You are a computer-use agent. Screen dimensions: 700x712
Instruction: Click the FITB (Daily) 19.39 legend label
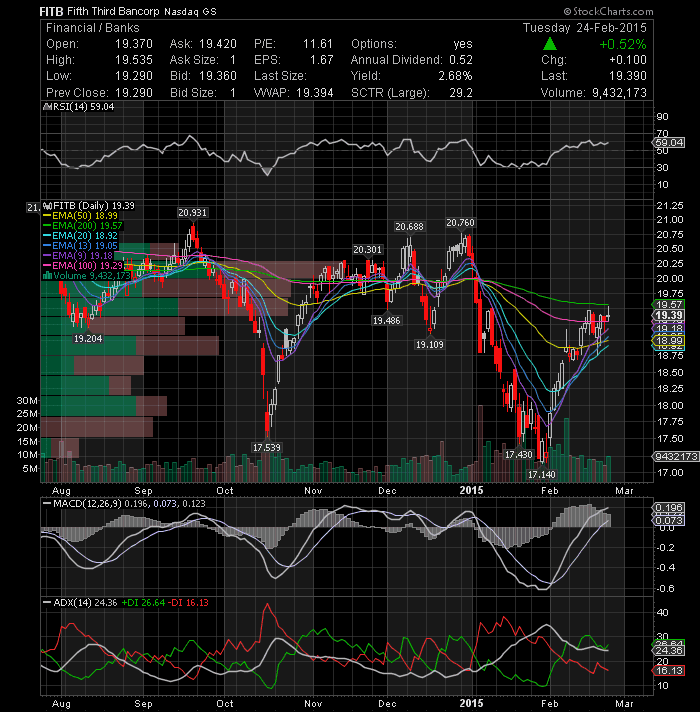click(x=94, y=206)
